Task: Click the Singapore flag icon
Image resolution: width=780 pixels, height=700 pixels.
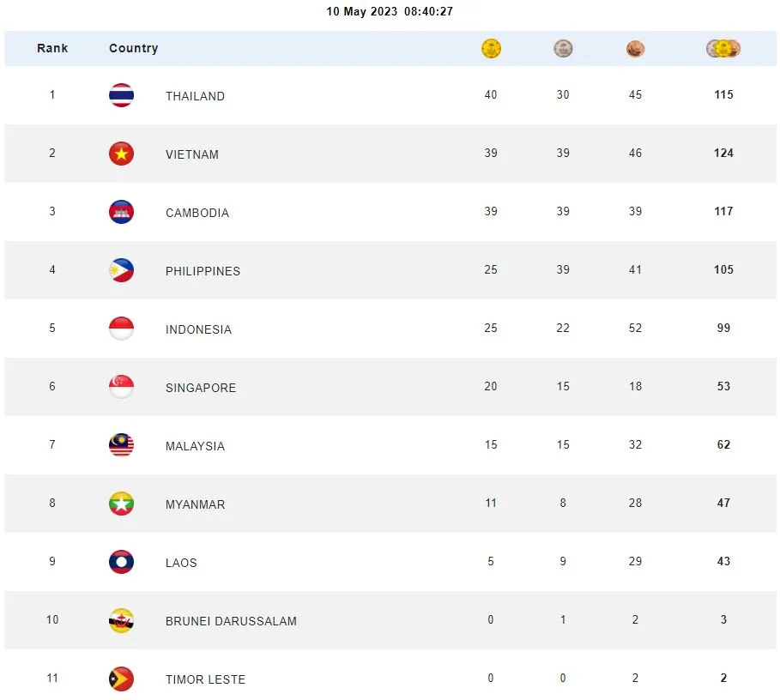Action: pos(121,387)
